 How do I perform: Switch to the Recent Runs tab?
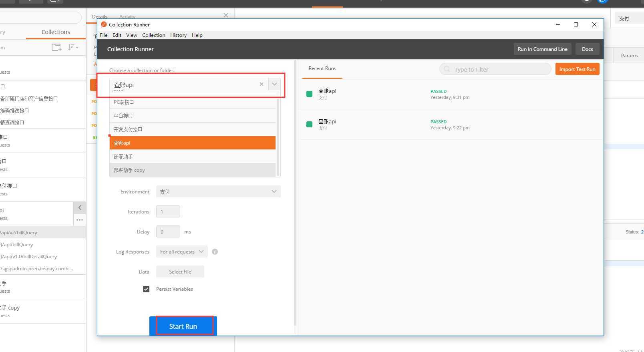(x=322, y=68)
